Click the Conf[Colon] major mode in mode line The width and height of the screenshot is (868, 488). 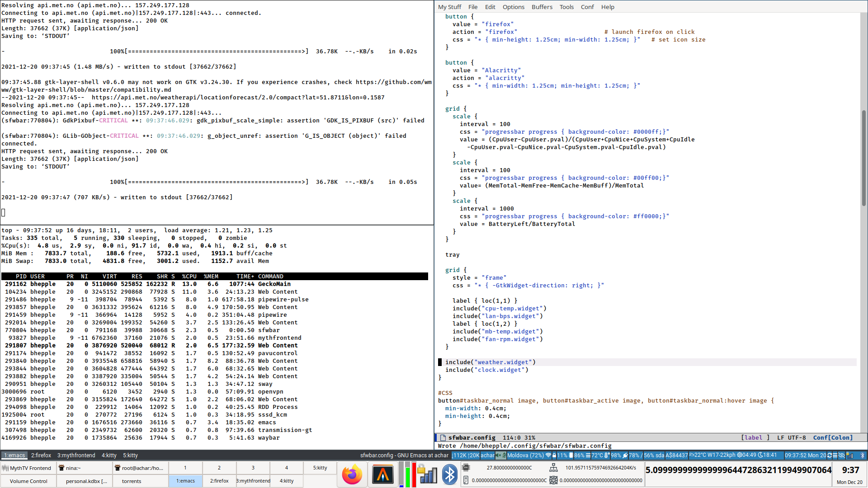pos(833,438)
